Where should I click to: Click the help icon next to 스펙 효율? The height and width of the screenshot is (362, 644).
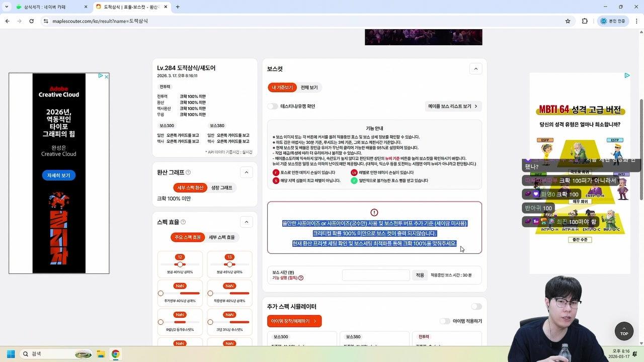(x=183, y=222)
